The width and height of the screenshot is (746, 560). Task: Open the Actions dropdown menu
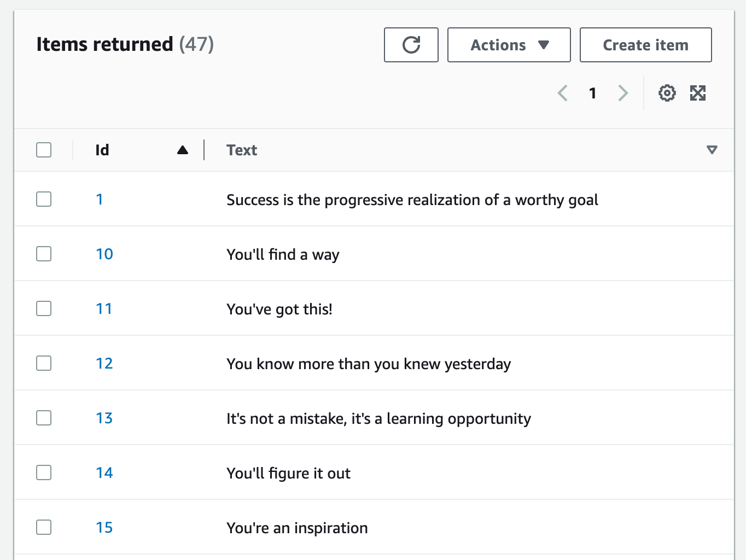pyautogui.click(x=509, y=45)
